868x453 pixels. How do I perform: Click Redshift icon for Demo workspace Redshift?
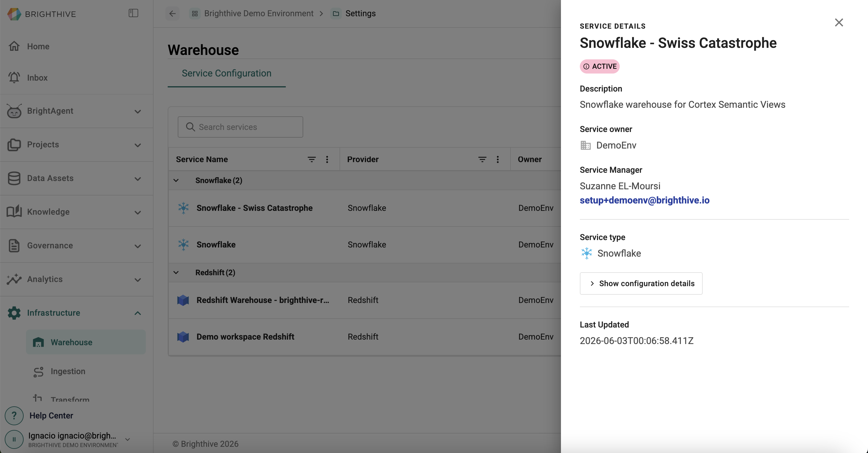[x=183, y=337]
